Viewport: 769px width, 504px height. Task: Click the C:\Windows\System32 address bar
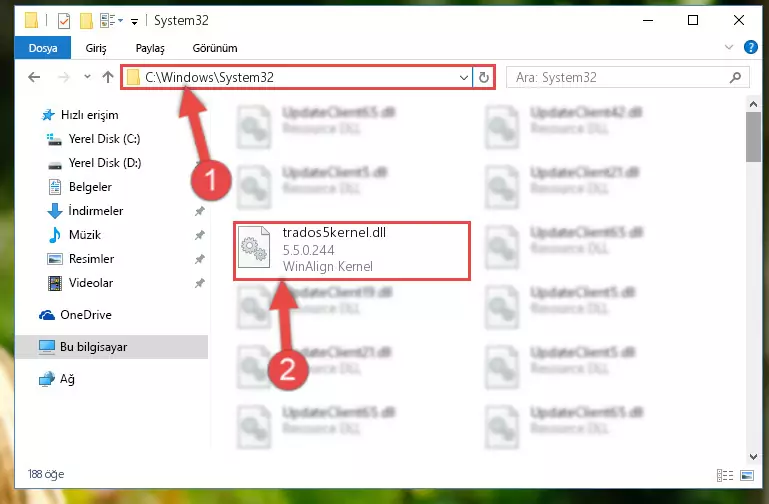pos(297,77)
